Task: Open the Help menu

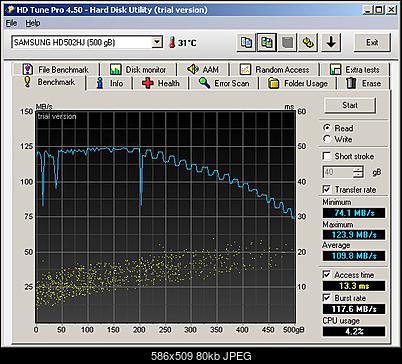Action: (33, 23)
